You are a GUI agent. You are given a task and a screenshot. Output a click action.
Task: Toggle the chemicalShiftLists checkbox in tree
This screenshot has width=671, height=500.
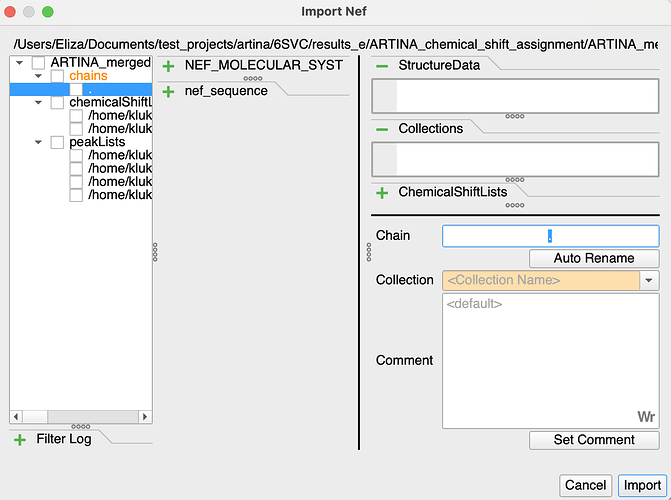(57, 103)
